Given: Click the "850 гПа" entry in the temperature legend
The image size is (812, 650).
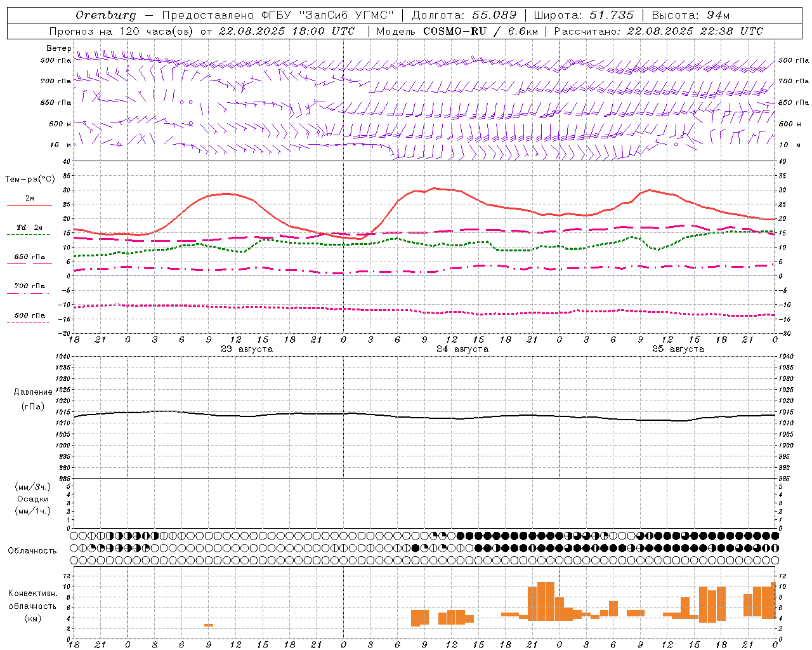Looking at the screenshot, I should pyautogui.click(x=30, y=256).
